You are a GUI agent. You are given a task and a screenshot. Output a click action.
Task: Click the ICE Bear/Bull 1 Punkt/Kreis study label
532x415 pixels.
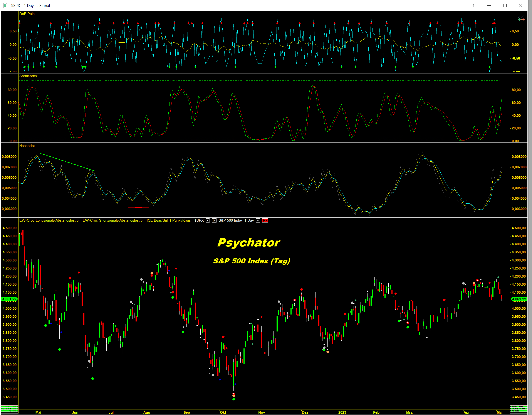click(168, 220)
